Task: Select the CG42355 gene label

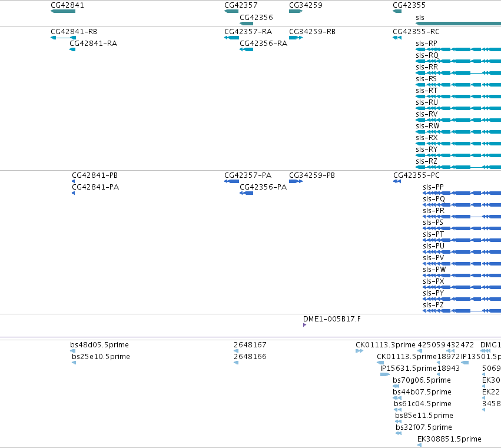Action: coord(409,5)
